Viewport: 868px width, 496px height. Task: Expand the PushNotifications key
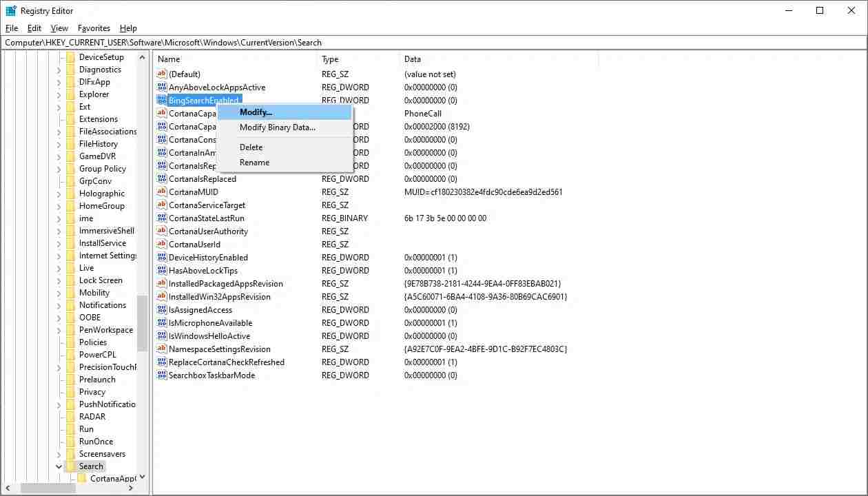coord(59,404)
